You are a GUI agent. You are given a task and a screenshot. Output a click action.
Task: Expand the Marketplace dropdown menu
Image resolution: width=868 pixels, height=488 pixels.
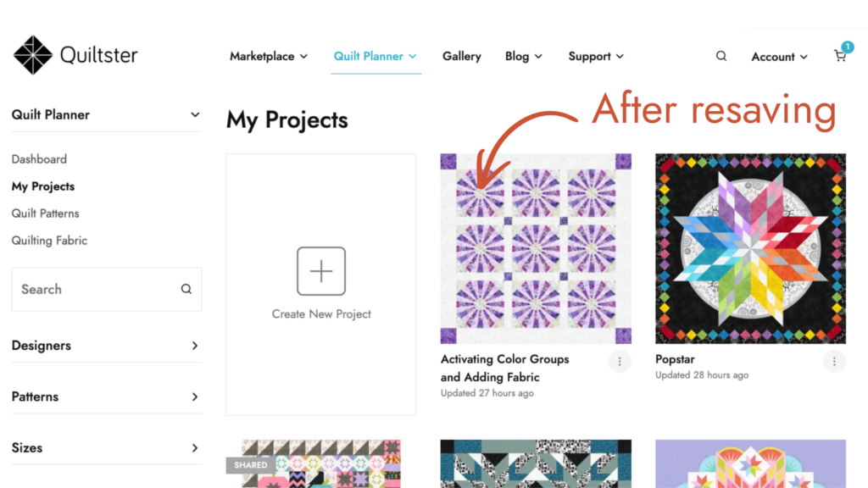tap(269, 57)
